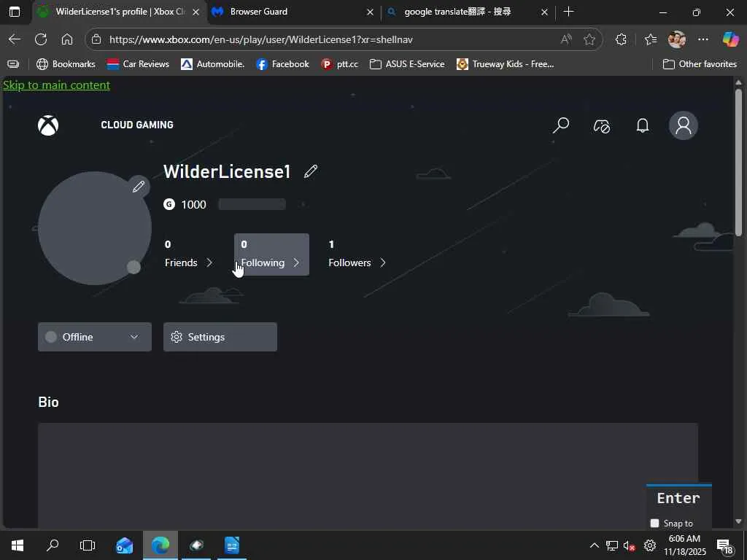
Task: Refresh the page
Action: (41, 39)
